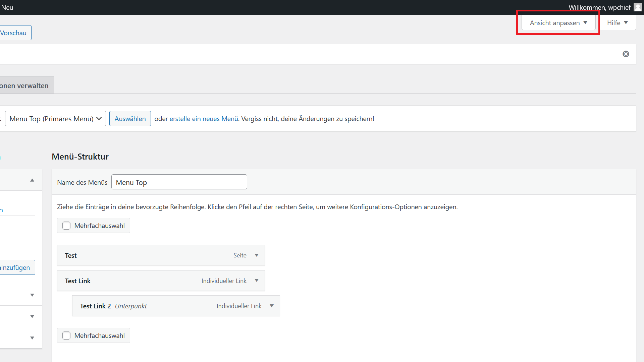Expand the Test page menu item arrow
Image resolution: width=644 pixels, height=362 pixels.
257,255
